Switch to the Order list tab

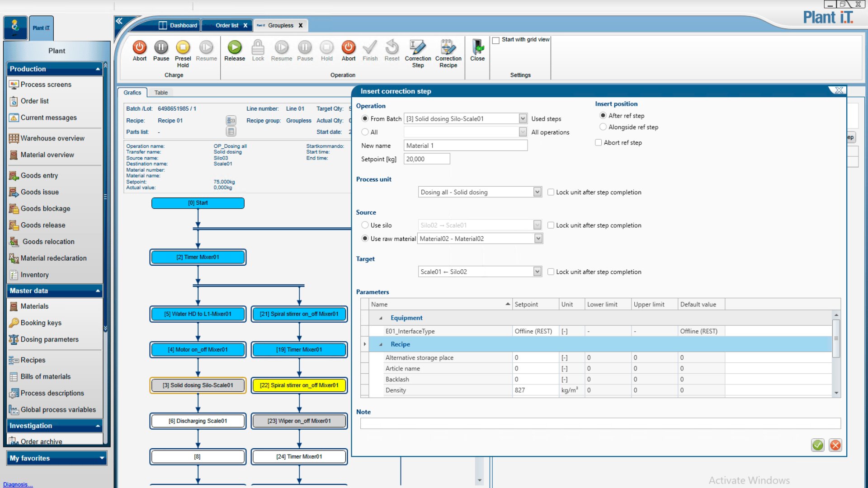pos(226,25)
